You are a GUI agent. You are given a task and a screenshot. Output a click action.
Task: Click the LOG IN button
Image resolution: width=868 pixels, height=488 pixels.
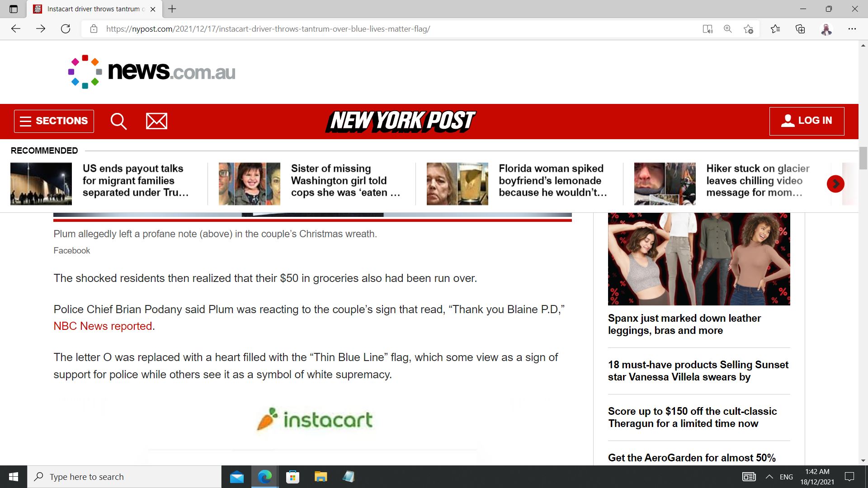point(807,121)
